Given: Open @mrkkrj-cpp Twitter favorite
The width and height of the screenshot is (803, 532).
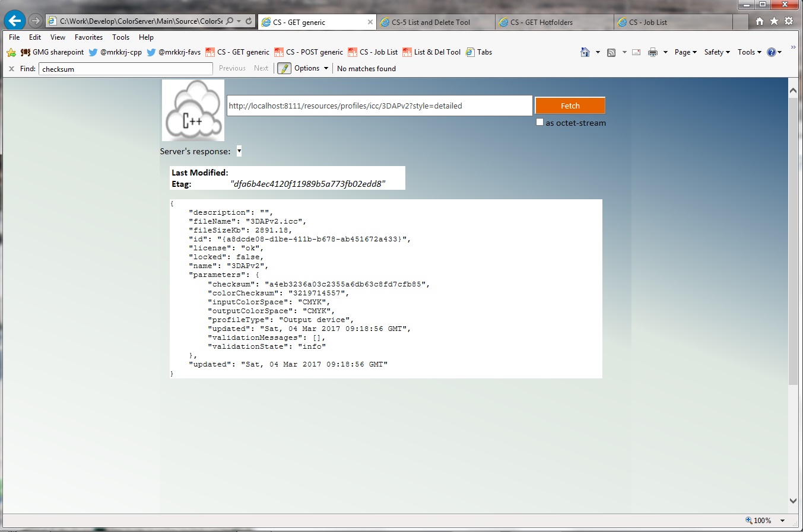Looking at the screenshot, I should (115, 52).
